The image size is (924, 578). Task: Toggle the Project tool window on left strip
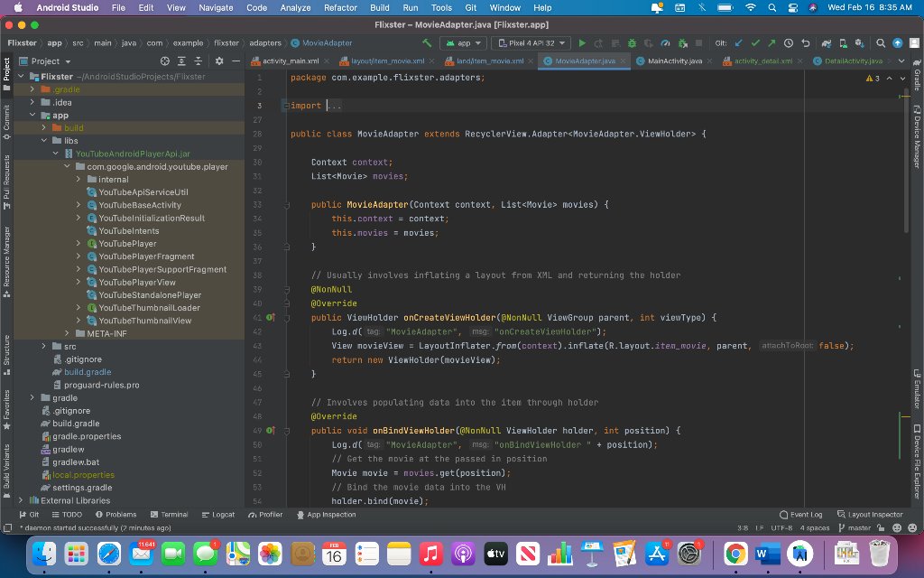pos(6,74)
